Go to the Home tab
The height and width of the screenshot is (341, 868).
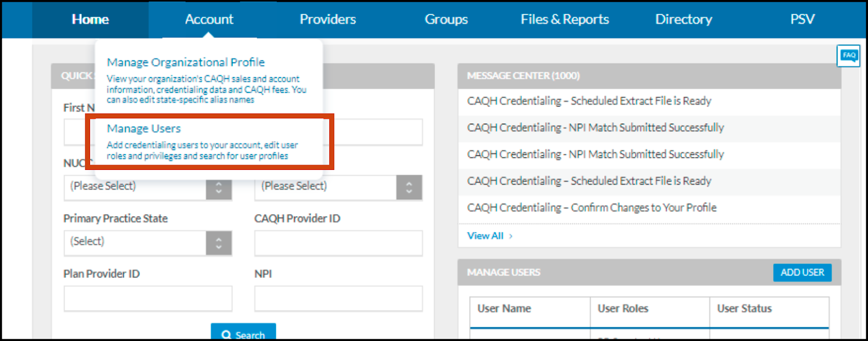pyautogui.click(x=90, y=20)
